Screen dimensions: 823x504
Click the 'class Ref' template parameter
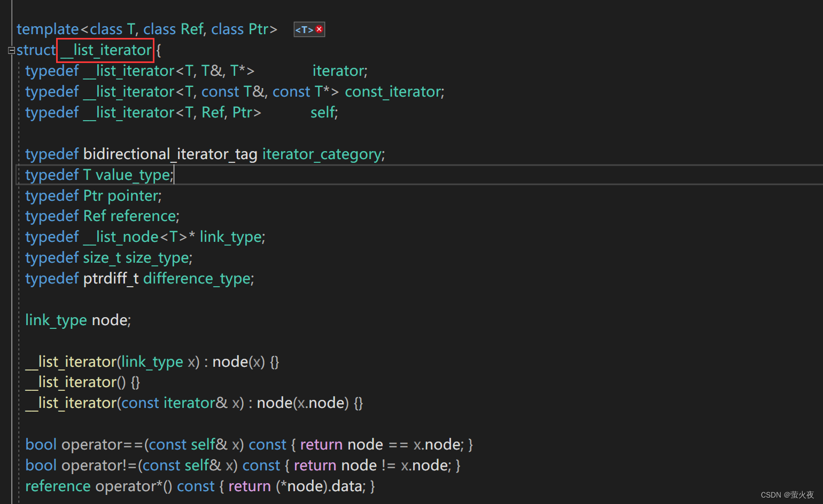(x=173, y=29)
